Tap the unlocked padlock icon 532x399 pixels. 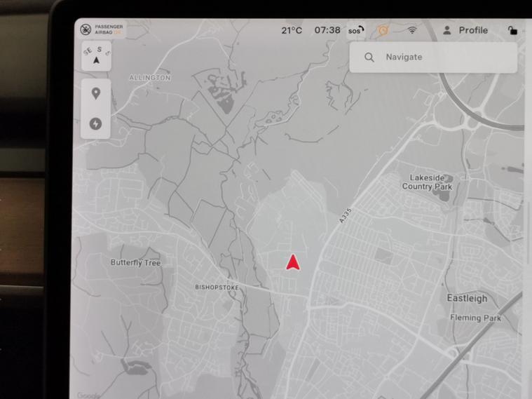(x=512, y=31)
